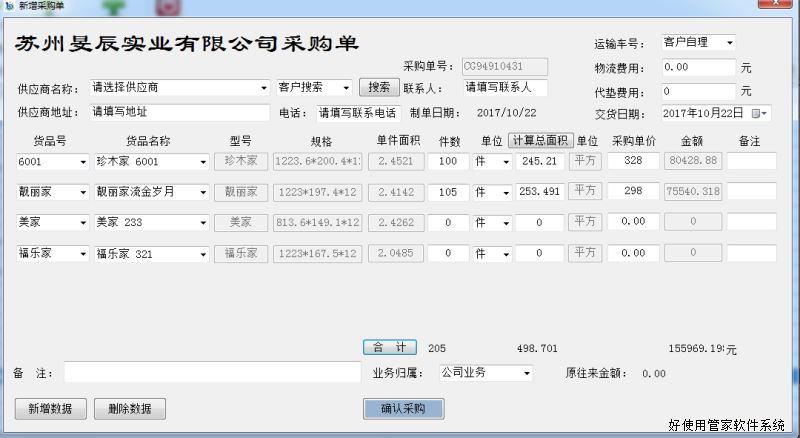The image size is (800, 438).
Task: Click the 供应商地址 address input field
Action: [x=179, y=113]
